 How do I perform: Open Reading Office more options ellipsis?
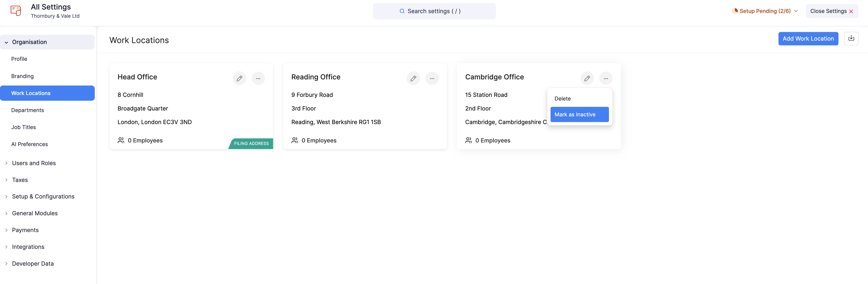[x=432, y=78]
